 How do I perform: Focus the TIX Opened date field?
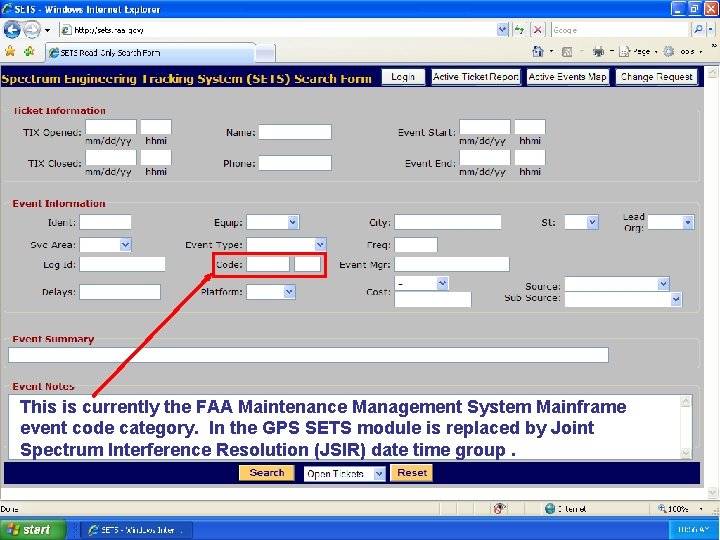111,127
